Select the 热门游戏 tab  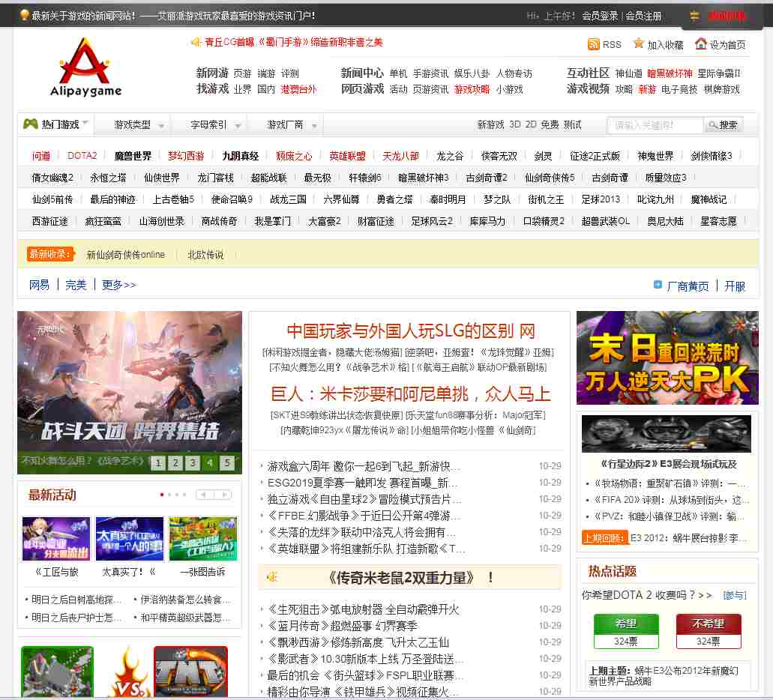pyautogui.click(x=55, y=124)
